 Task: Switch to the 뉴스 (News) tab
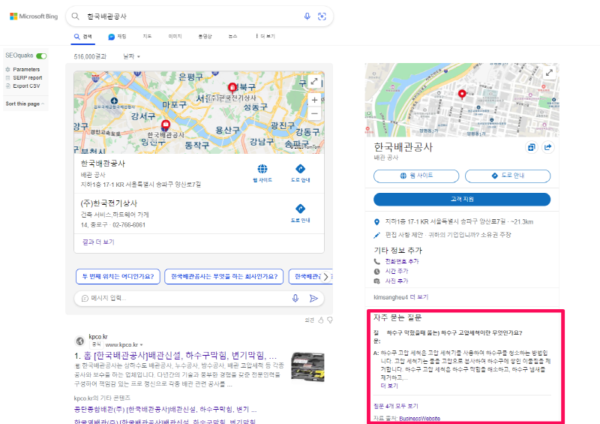click(233, 36)
